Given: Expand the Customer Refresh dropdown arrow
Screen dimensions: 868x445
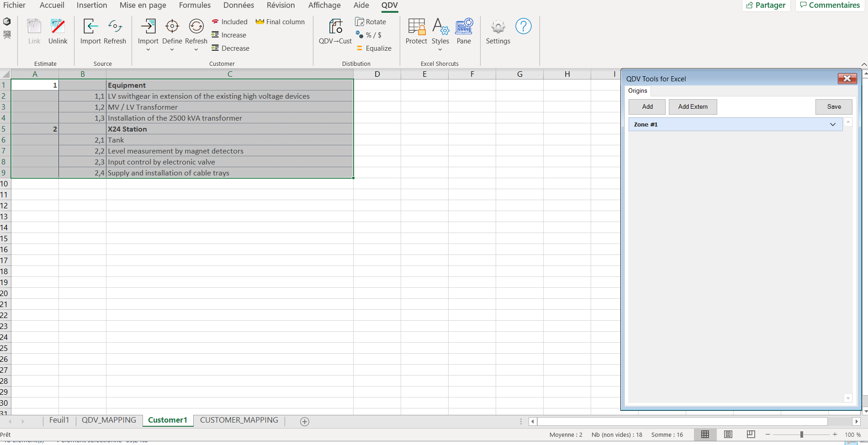Looking at the screenshot, I should tap(196, 50).
